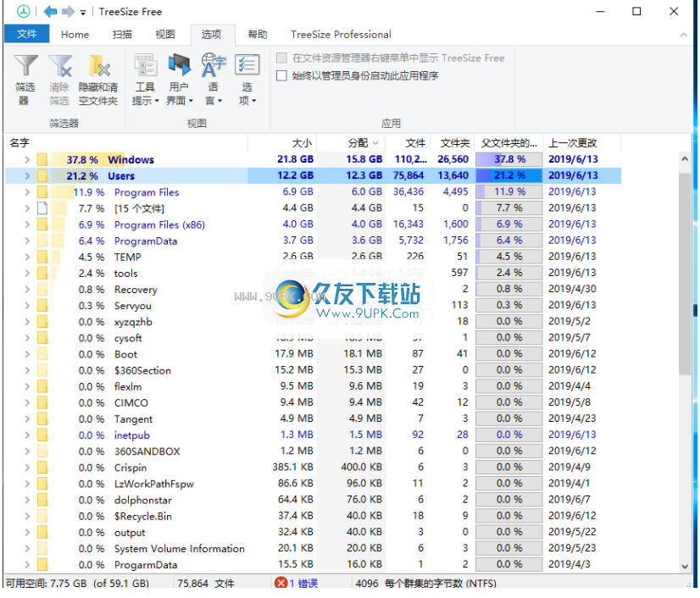Click the ProgramData folder icon
Image resolution: width=700 pixels, height=598 pixels.
pos(42,241)
